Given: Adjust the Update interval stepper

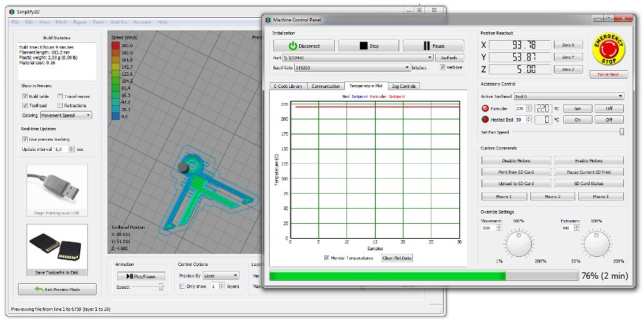Looking at the screenshot, I should [x=72, y=149].
